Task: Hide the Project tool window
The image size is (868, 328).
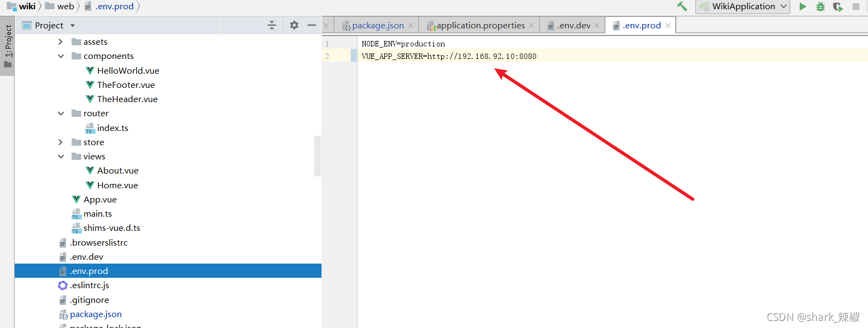Action: pyautogui.click(x=311, y=25)
